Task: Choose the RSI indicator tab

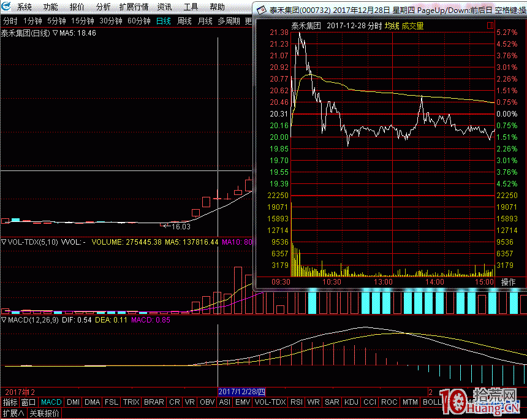Action: point(297,402)
